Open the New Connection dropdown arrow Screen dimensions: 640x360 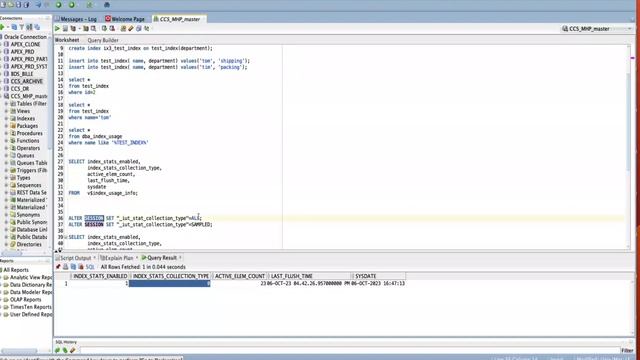[8, 27]
